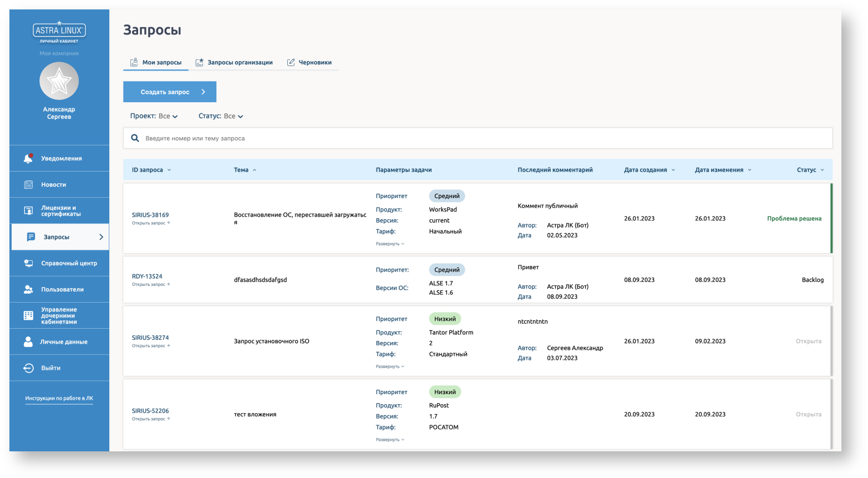Click the child accounts management icon

(x=28, y=315)
